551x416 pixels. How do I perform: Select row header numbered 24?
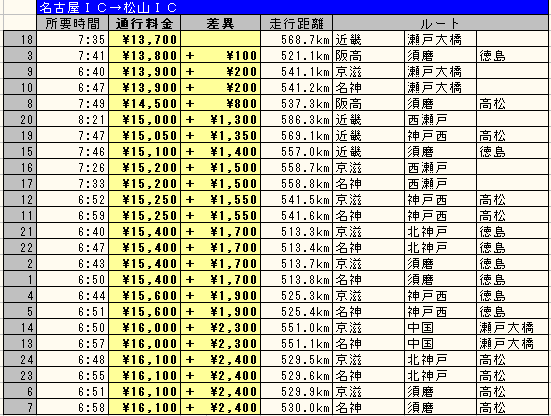coord(20,359)
